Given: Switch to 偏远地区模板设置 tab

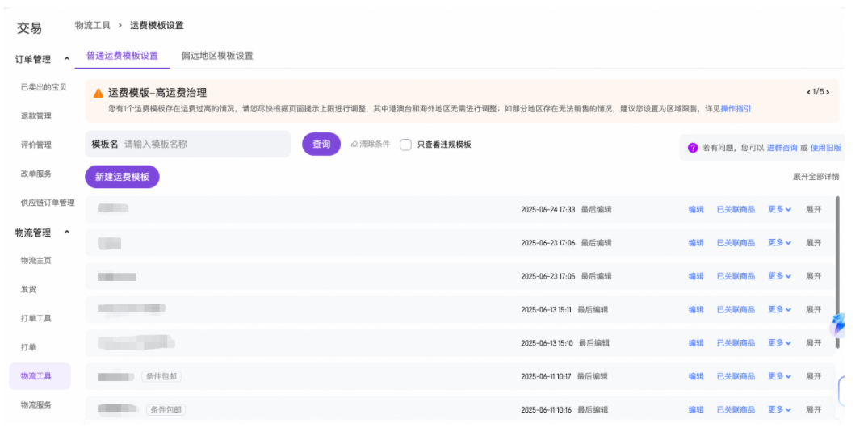Looking at the screenshot, I should coord(217,56).
